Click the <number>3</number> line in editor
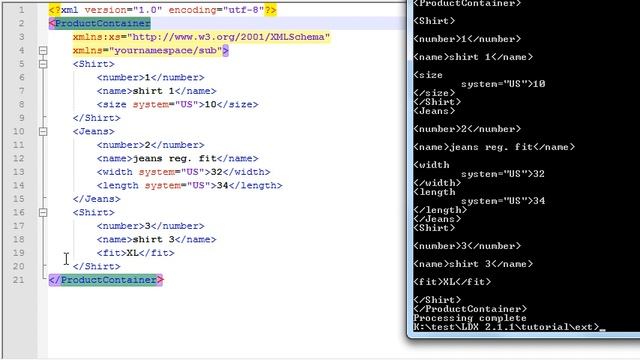Image resolution: width=640 pixels, height=360 pixels. click(x=150, y=226)
